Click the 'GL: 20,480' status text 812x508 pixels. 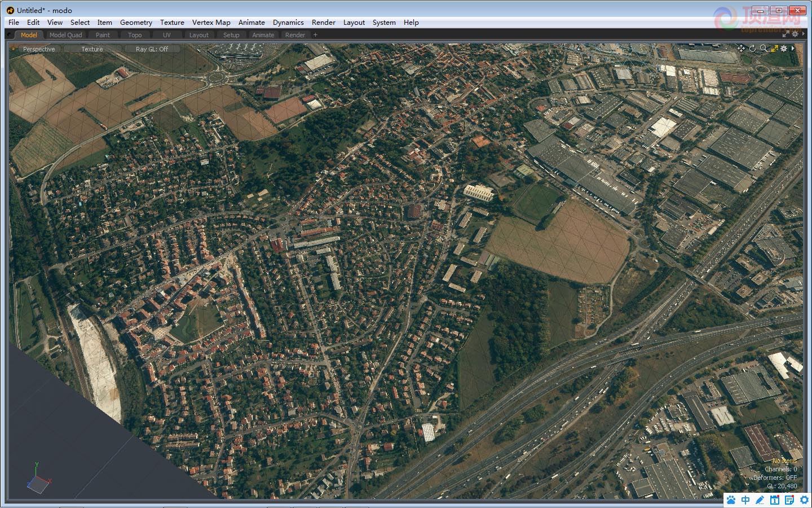point(782,486)
